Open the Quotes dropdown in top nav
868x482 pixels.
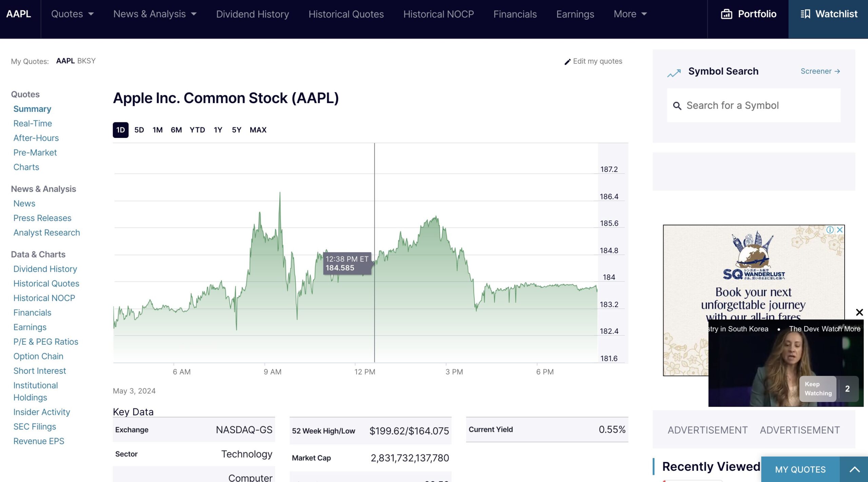[72, 14]
